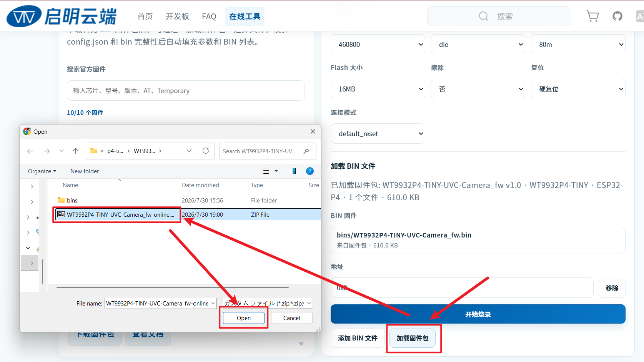644x362 pixels.
Task: Open recent locations dropdown arrow
Action: [x=62, y=151]
